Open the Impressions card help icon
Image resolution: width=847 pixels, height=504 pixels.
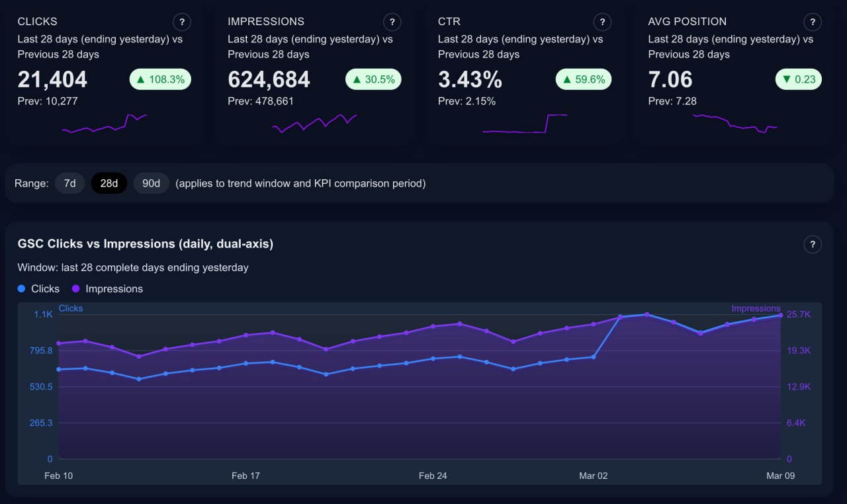tap(392, 22)
